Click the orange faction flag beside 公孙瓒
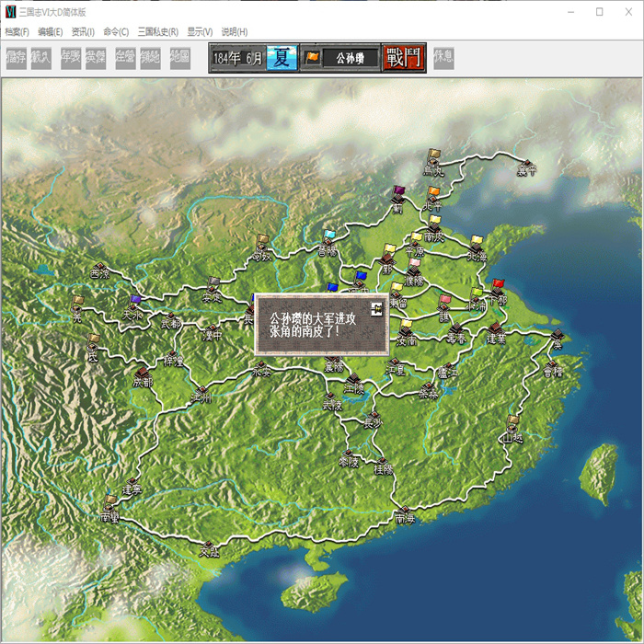The height and width of the screenshot is (644, 644). [x=312, y=58]
